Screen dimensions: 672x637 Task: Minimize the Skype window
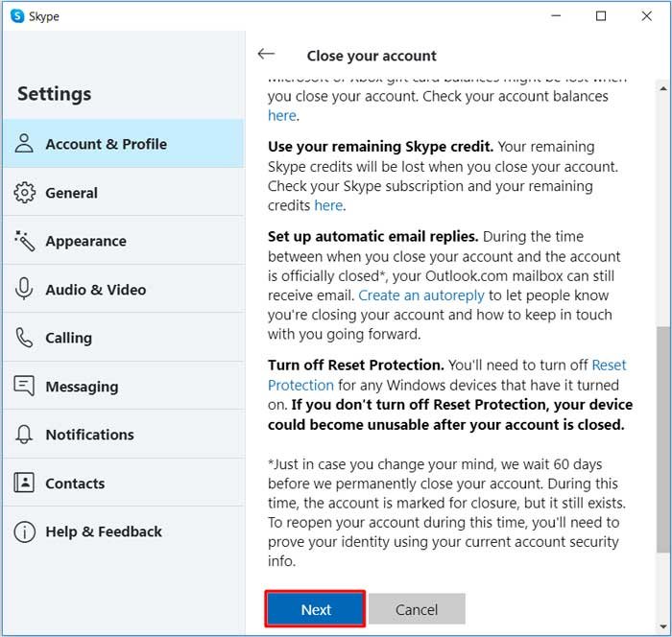tap(556, 16)
